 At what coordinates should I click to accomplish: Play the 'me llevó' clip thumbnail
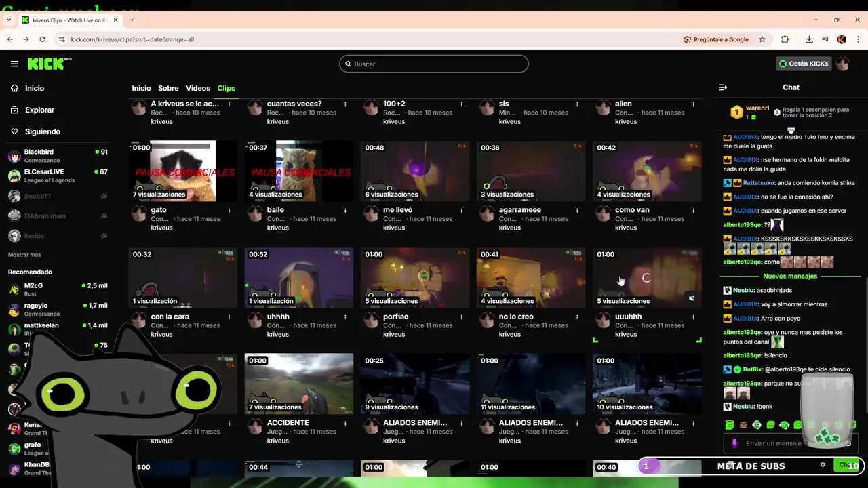(415, 171)
